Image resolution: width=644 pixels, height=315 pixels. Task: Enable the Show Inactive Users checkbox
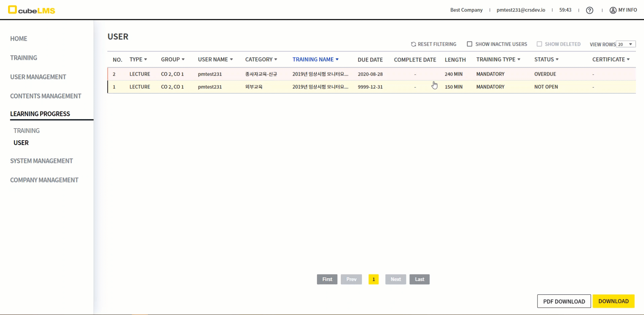(470, 44)
